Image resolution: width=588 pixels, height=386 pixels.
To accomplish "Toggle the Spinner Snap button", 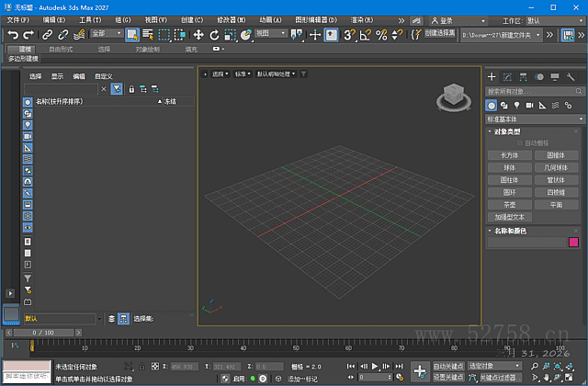I will coord(397,35).
